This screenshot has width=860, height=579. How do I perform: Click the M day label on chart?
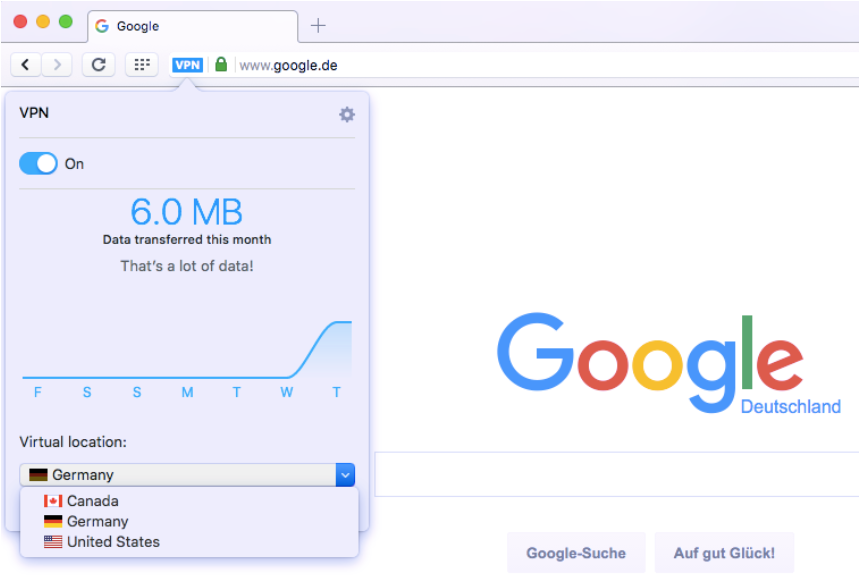pos(187,392)
